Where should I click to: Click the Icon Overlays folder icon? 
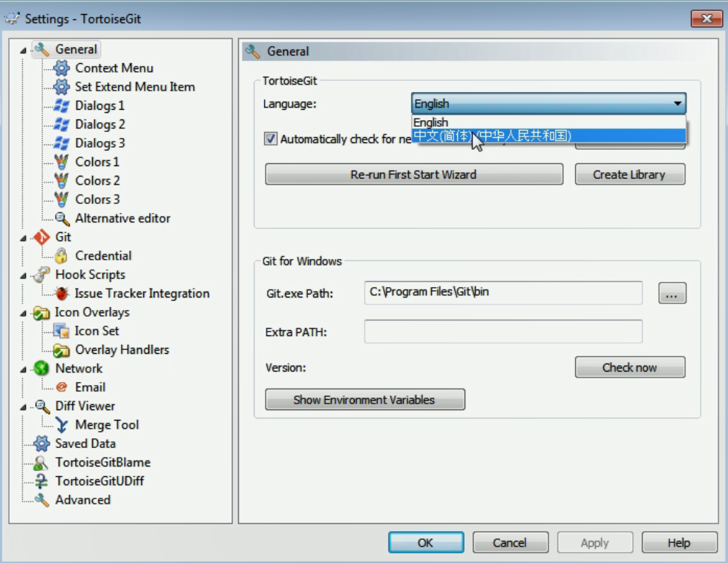tap(42, 313)
